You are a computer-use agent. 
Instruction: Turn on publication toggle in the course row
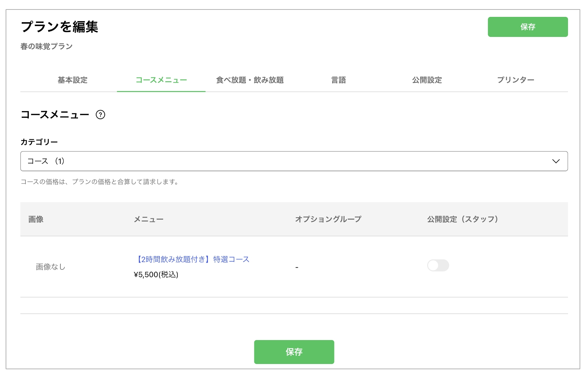(438, 266)
